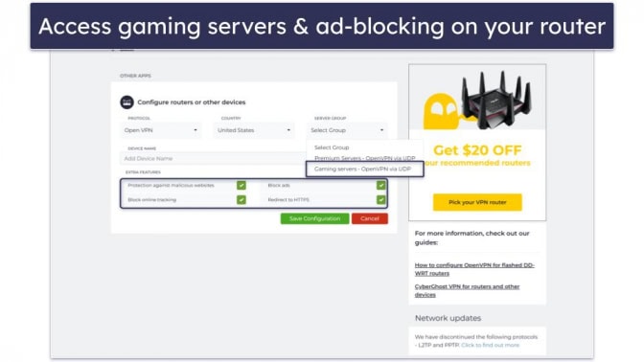Expand the Server Group dropdown
The image size is (644, 362).
coord(347,130)
